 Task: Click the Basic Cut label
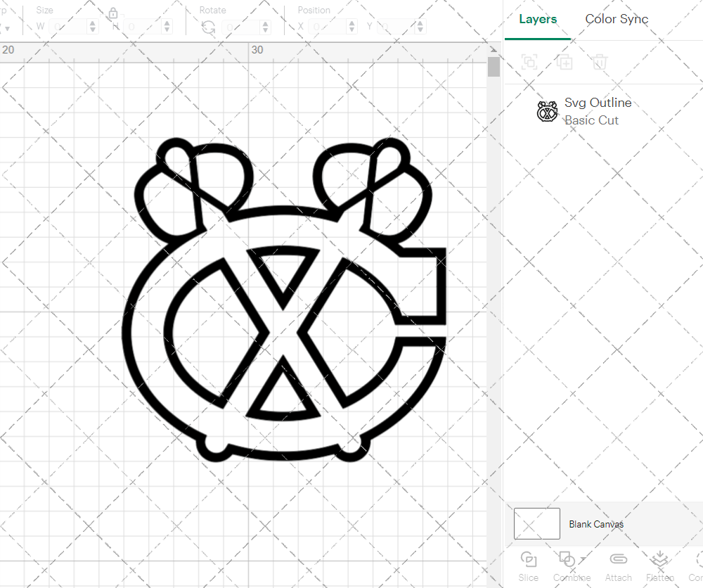(591, 120)
